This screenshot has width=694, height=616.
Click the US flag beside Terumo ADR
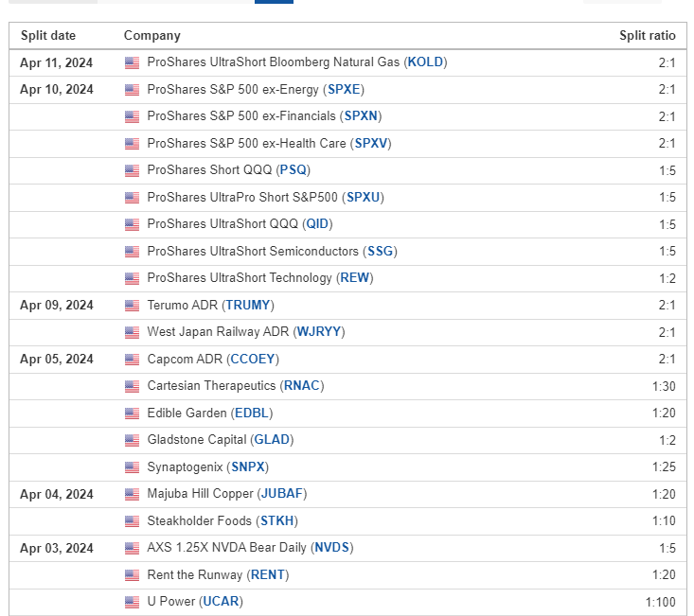coord(132,306)
